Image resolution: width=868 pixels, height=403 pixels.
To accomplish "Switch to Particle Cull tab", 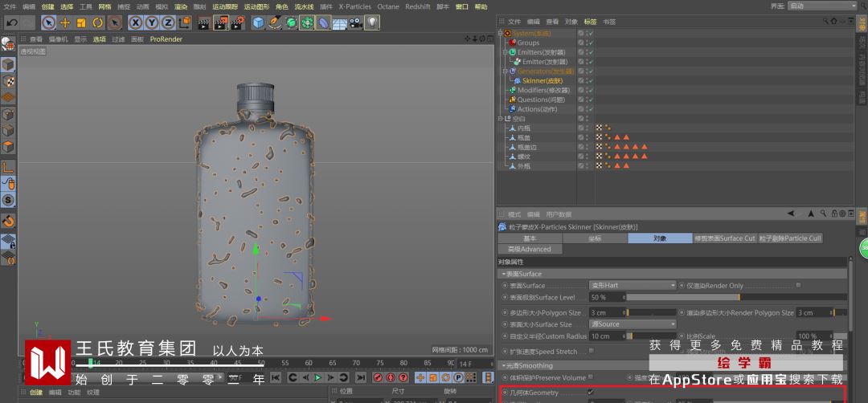I will click(790, 238).
